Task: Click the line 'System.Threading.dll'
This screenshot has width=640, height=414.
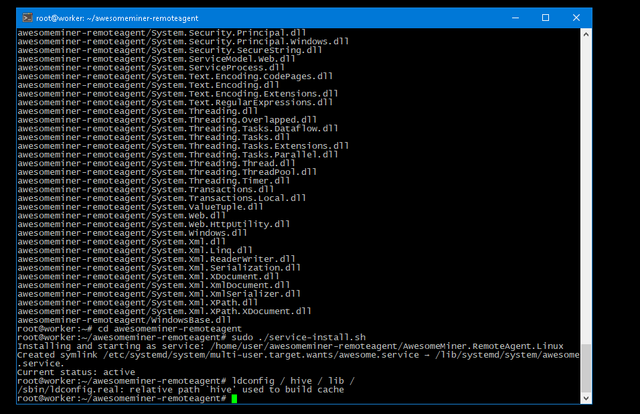Action: tap(138, 111)
